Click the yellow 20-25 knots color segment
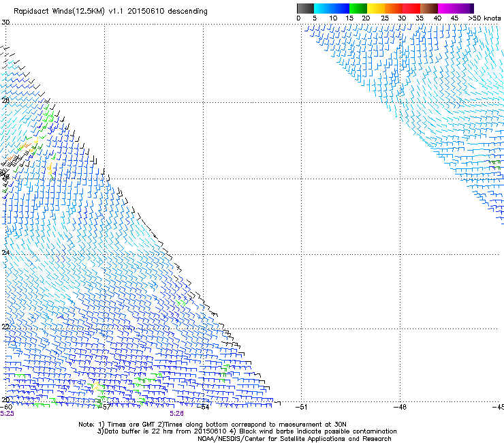The height and width of the screenshot is (443, 504). (x=376, y=8)
